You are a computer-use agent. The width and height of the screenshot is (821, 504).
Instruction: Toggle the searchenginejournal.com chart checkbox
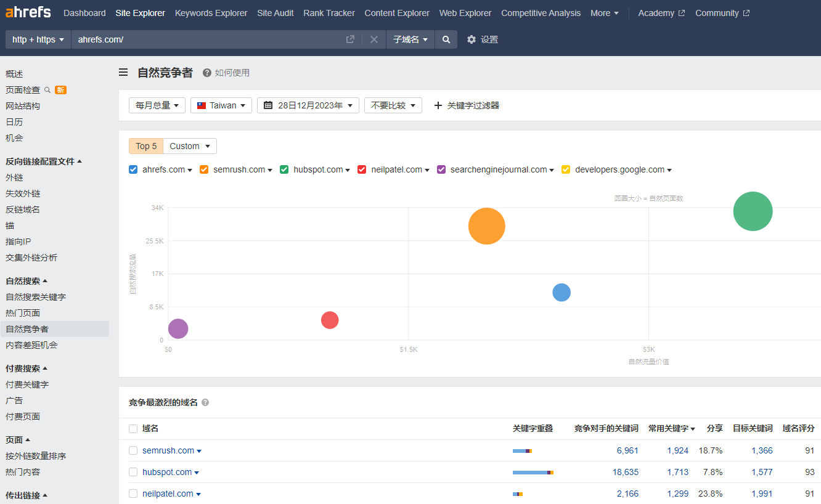tap(441, 169)
